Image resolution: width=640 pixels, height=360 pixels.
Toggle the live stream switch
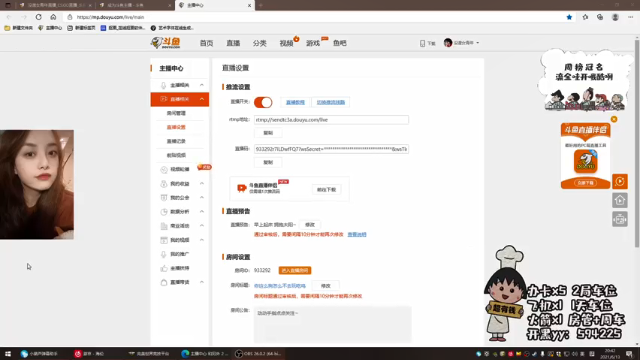(x=263, y=102)
